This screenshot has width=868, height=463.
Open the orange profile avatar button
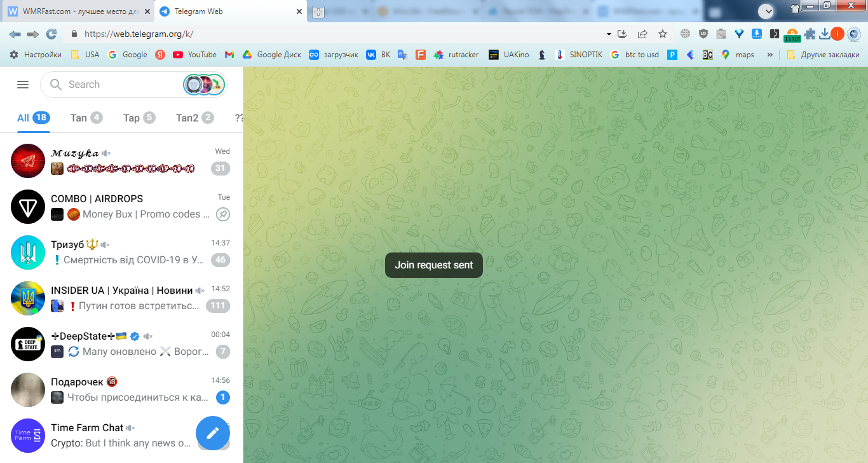(837, 34)
